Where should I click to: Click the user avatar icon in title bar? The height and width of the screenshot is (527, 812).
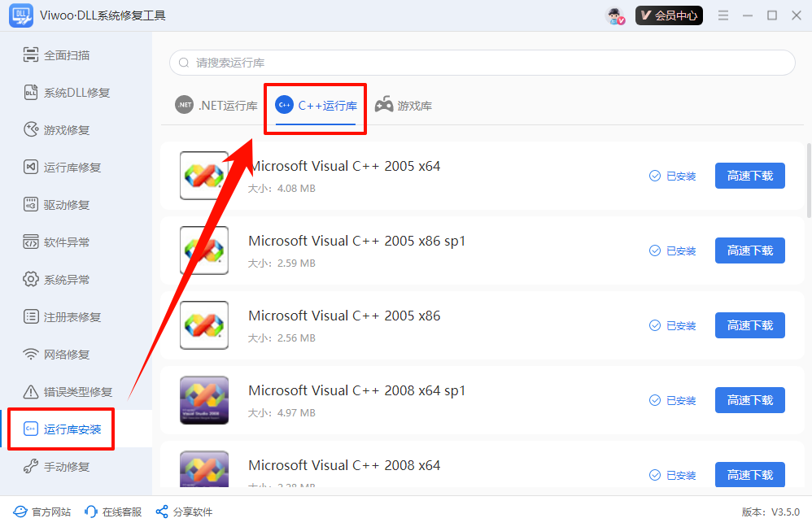[615, 15]
